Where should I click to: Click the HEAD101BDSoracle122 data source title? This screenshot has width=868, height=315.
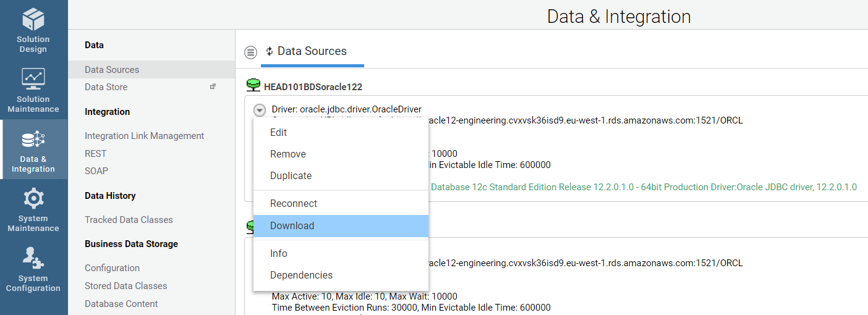click(313, 87)
